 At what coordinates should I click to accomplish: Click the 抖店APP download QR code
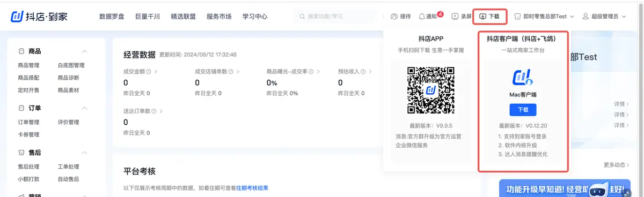(430, 90)
